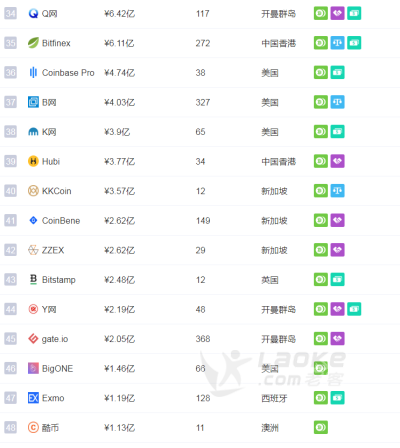Viewport: 400px width, 448px height.
Task: Click the 酷币 orange C logo
Action: pyautogui.click(x=33, y=427)
